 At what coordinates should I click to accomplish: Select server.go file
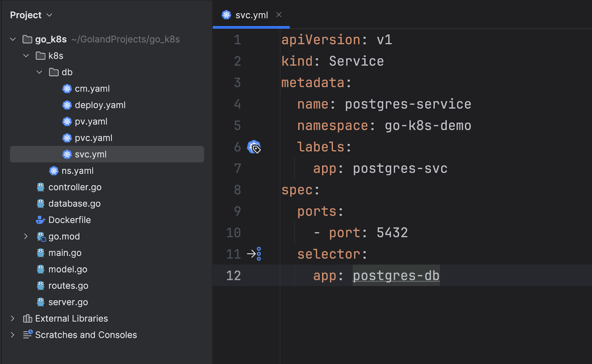pyautogui.click(x=68, y=302)
